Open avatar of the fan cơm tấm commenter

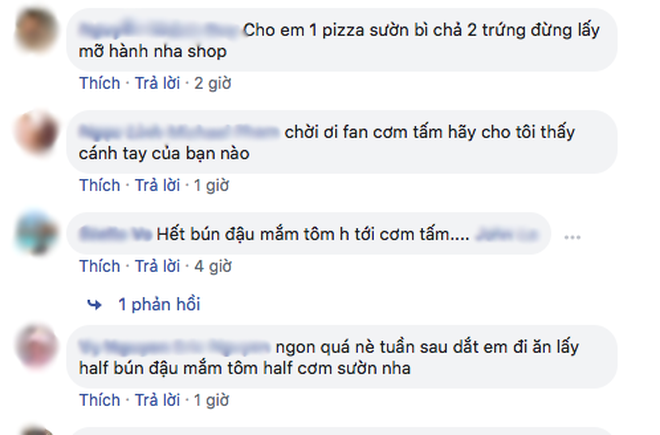(x=36, y=132)
